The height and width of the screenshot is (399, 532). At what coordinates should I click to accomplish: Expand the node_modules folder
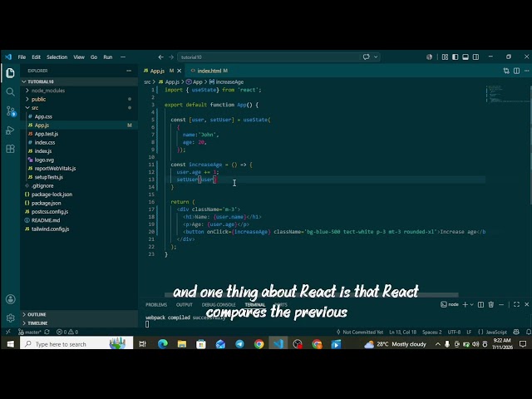click(x=79, y=91)
